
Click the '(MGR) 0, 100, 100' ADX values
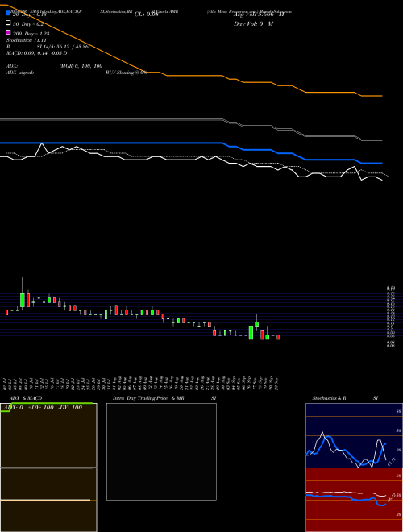[x=81, y=66]
